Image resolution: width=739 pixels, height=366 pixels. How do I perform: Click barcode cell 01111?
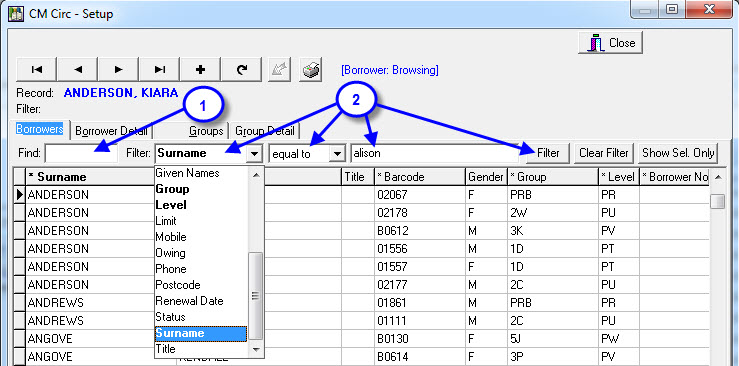420,321
